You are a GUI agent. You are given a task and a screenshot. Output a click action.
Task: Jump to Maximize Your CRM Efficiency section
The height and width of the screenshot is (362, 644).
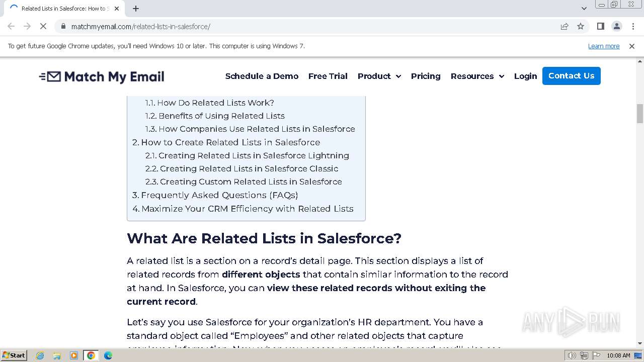243,209
